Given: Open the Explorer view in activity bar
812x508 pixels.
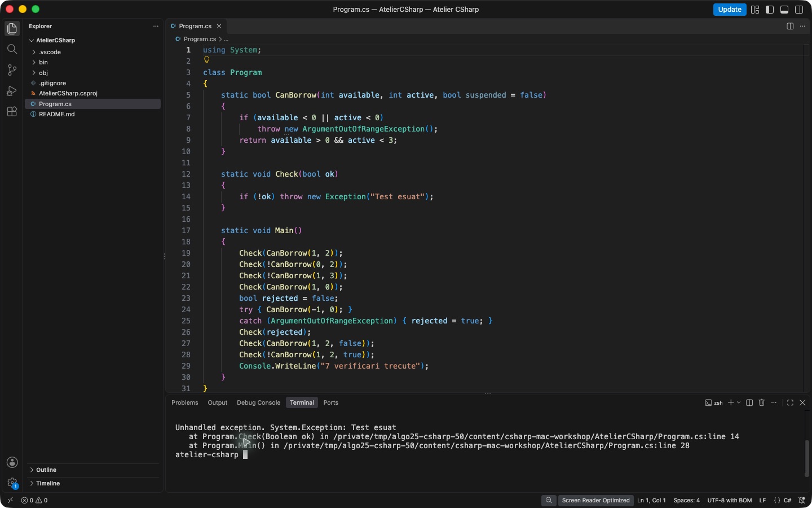Looking at the screenshot, I should click(12, 29).
